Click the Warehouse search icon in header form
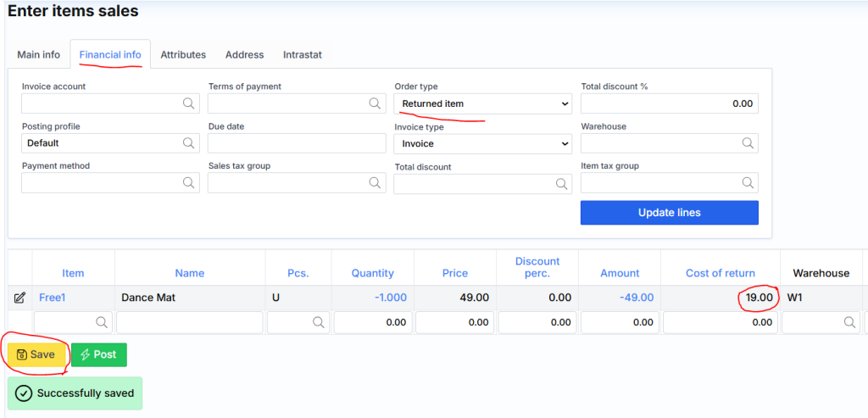 pos(747,143)
